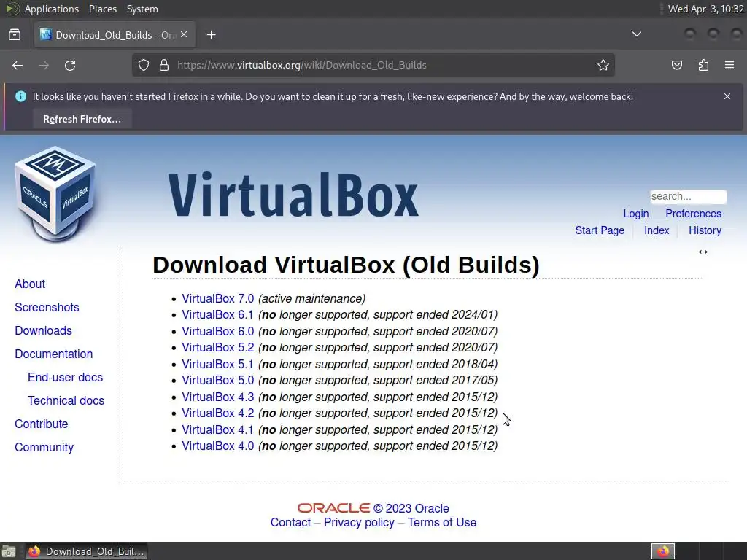Bookmark this page with the star icon
Screen dimensions: 747x560
point(603,65)
